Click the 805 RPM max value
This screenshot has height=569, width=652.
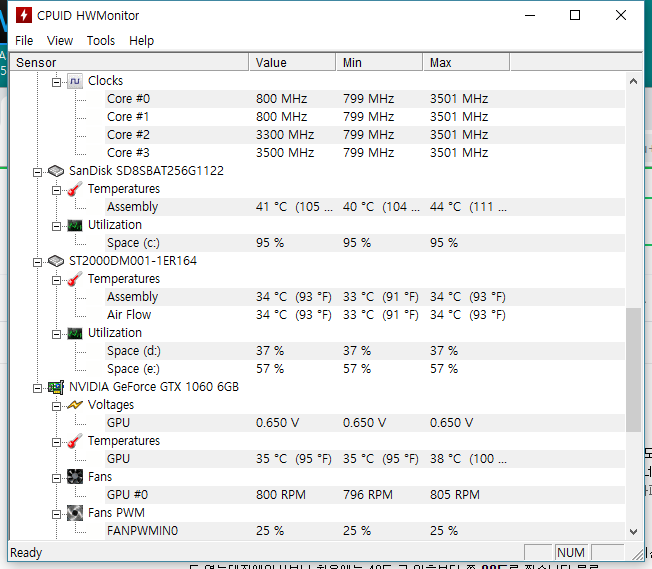coord(454,495)
